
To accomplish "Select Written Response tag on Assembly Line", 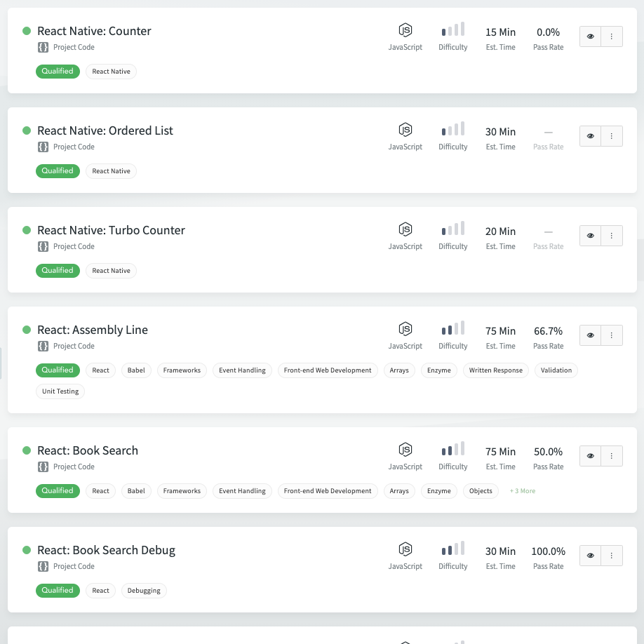I will click(496, 370).
